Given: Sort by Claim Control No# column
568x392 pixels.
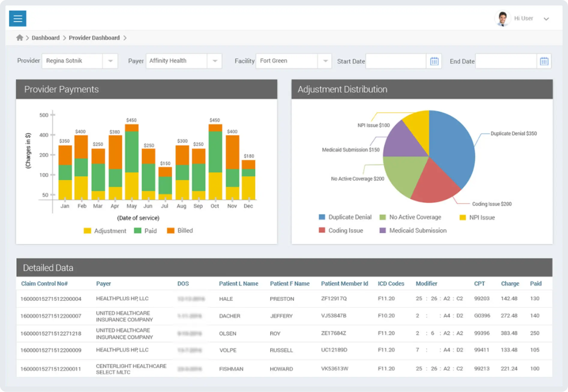Looking at the screenshot, I should coord(44,284).
